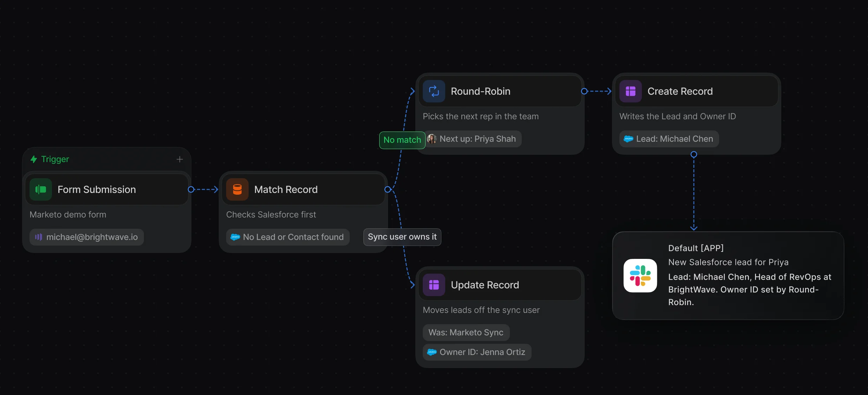868x395 pixels.
Task: Select the green No match branch label
Action: click(x=402, y=140)
